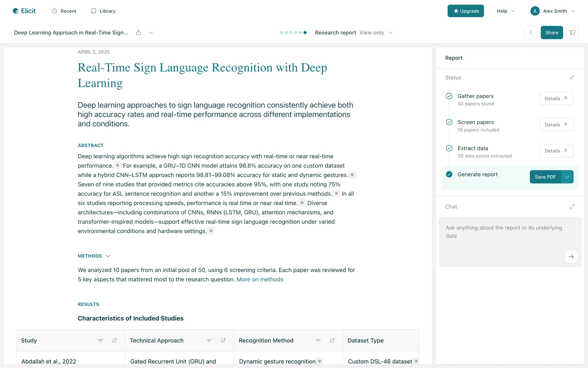Filter the Study column
Viewport: 588px width, 368px height.
click(100, 340)
